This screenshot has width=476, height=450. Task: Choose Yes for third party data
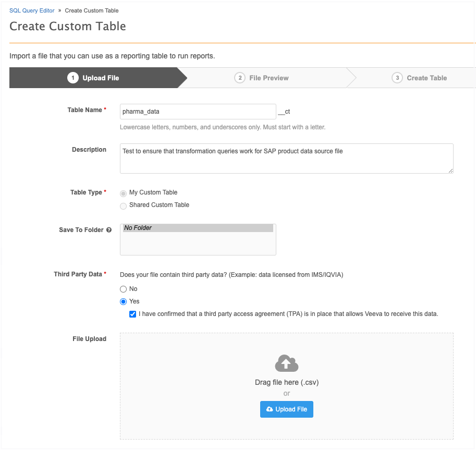click(124, 301)
